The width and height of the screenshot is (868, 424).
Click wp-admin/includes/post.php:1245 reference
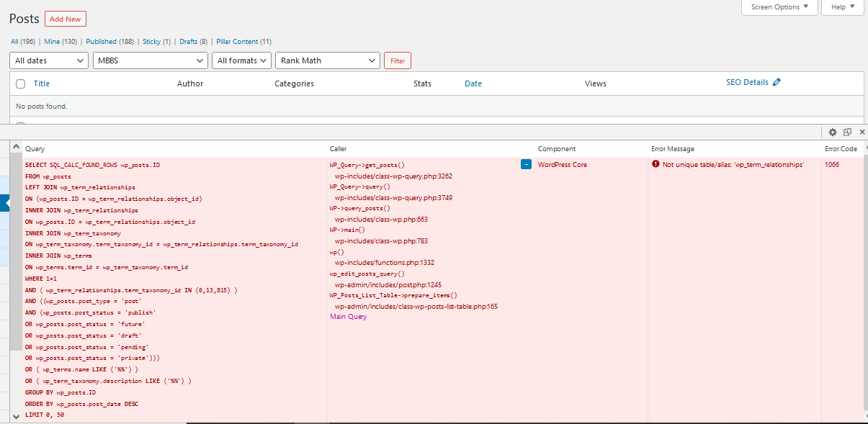pos(388,284)
